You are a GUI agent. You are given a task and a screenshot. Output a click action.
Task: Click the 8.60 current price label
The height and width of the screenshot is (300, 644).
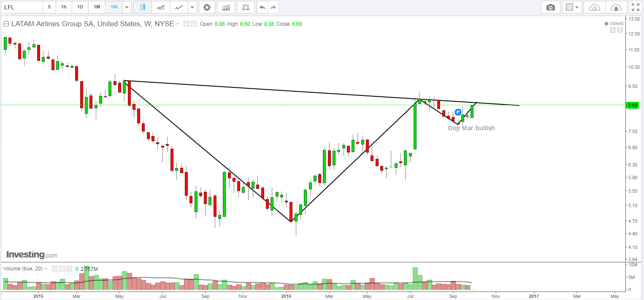tap(633, 105)
